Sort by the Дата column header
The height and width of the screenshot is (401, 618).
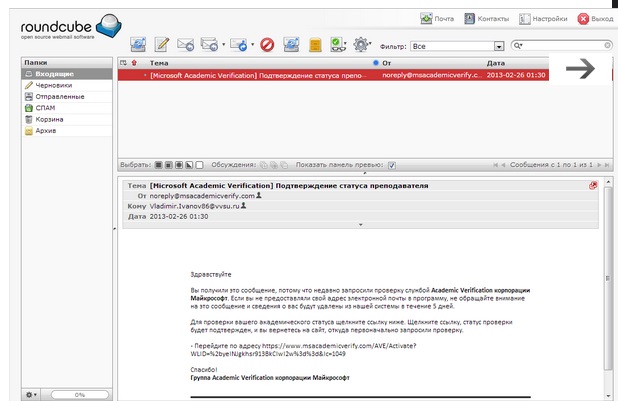(x=495, y=63)
